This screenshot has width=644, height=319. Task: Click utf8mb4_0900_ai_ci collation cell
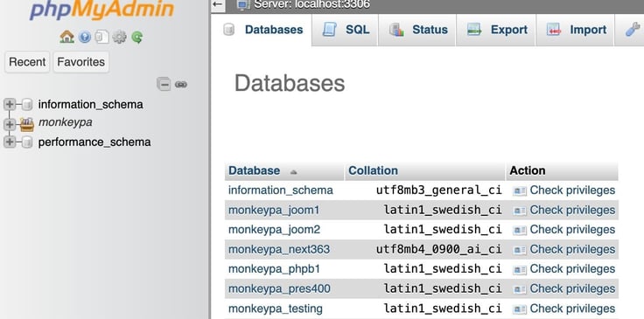tap(438, 249)
